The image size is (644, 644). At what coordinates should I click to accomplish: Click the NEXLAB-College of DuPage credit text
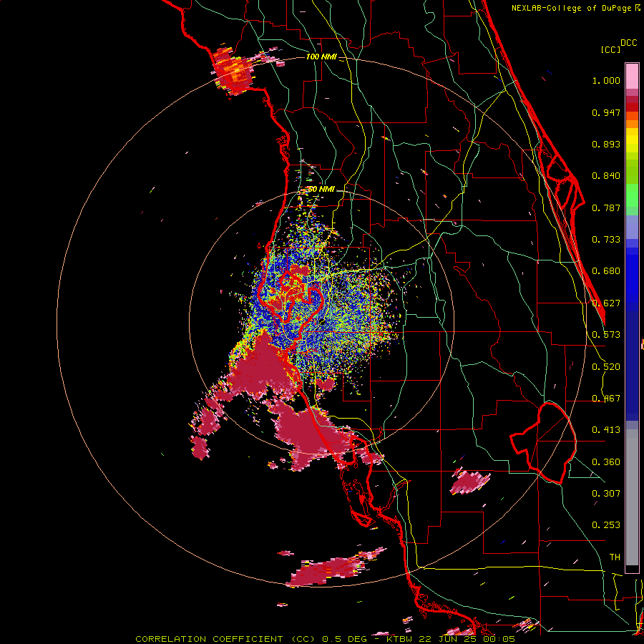point(572,8)
